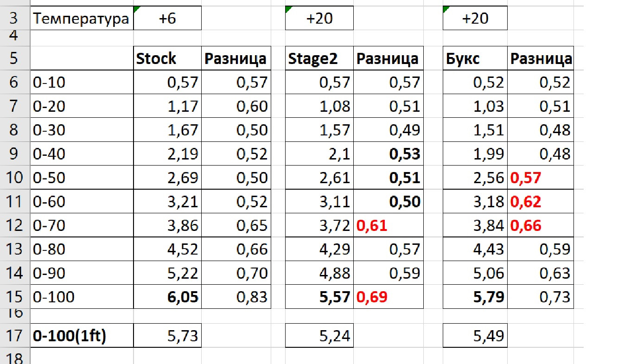Select the Разница header next to Stock

tap(236, 58)
